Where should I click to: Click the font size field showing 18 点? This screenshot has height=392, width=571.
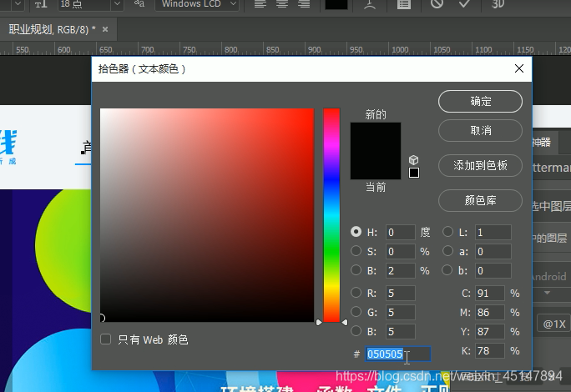[x=84, y=4]
